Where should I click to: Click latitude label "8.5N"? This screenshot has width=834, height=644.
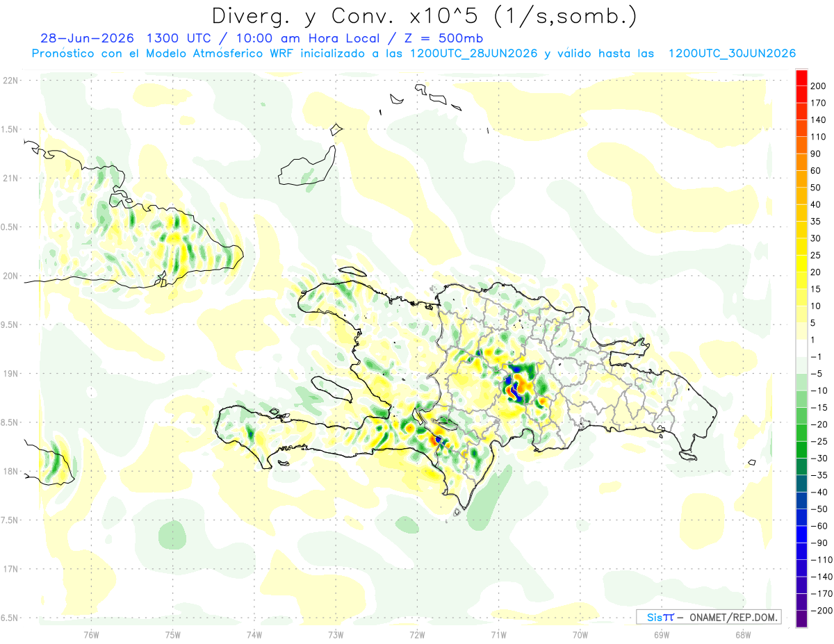tap(10, 422)
